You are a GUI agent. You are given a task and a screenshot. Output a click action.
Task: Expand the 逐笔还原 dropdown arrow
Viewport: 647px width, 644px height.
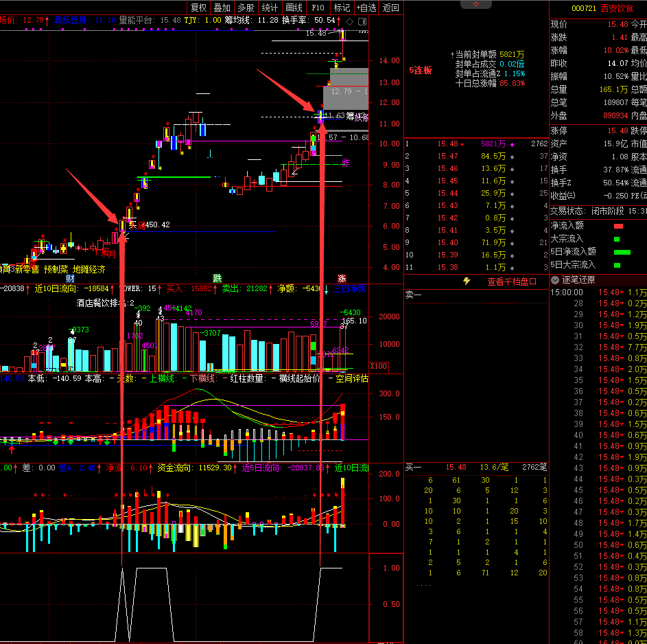[555, 280]
